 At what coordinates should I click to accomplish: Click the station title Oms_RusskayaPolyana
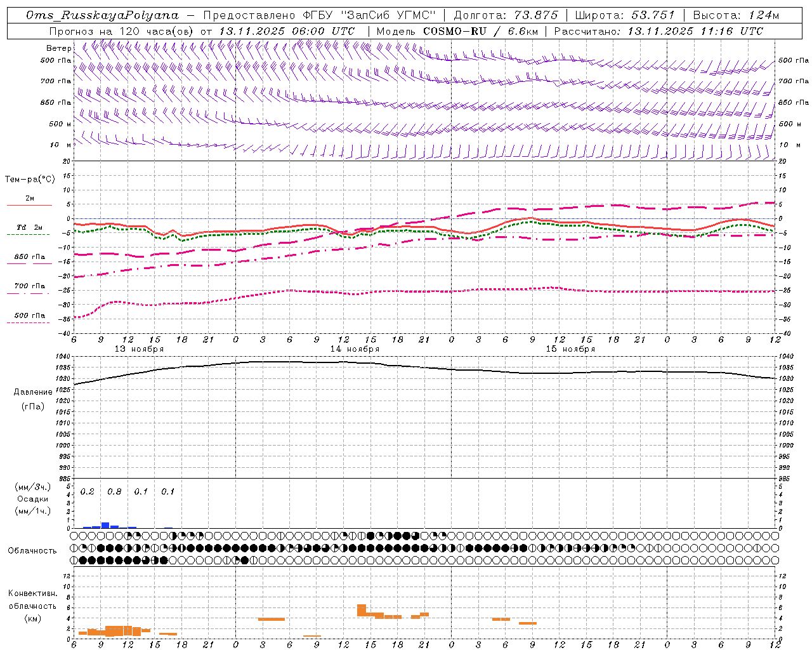[x=103, y=15]
